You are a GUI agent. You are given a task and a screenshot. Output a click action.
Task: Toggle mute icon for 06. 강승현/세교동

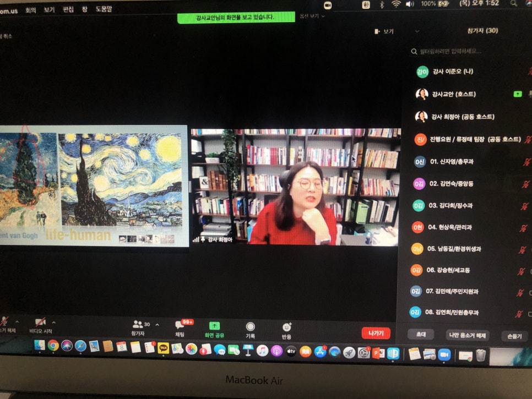coord(521,271)
